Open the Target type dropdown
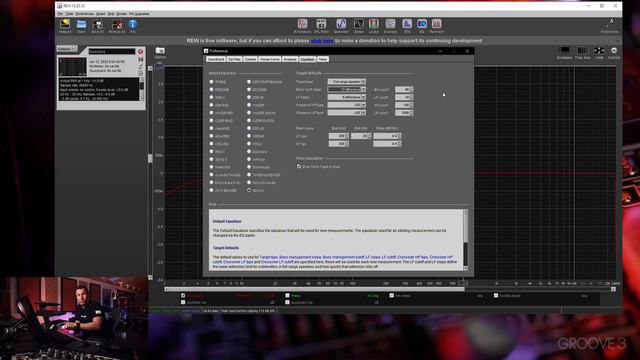Screen dimensions: 640x360 347,82
